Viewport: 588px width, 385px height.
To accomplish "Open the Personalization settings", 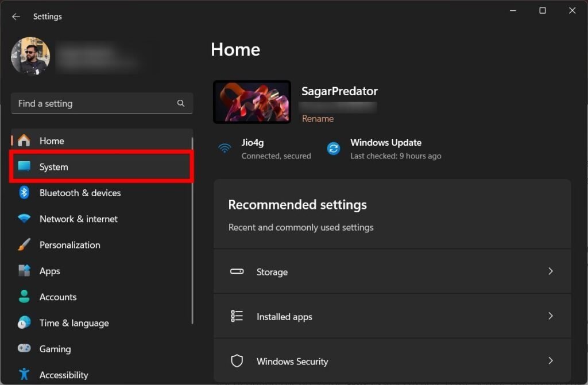I will [102, 245].
